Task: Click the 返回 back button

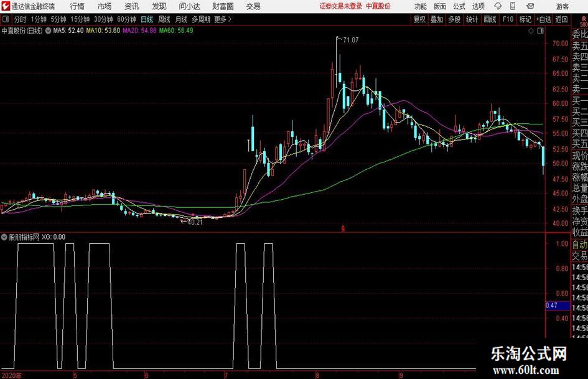Action: point(561,19)
